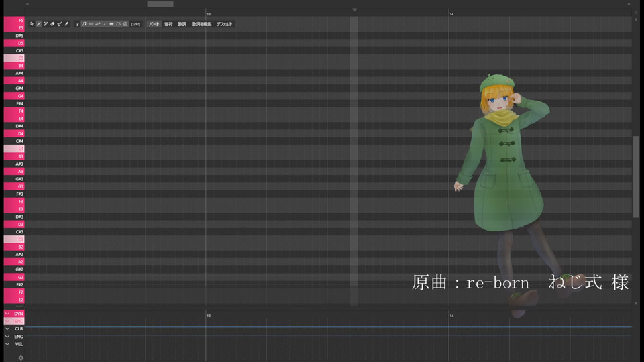The image size is (644, 362).
Task: Click the music note icon in toolbar
Action: click(84, 24)
